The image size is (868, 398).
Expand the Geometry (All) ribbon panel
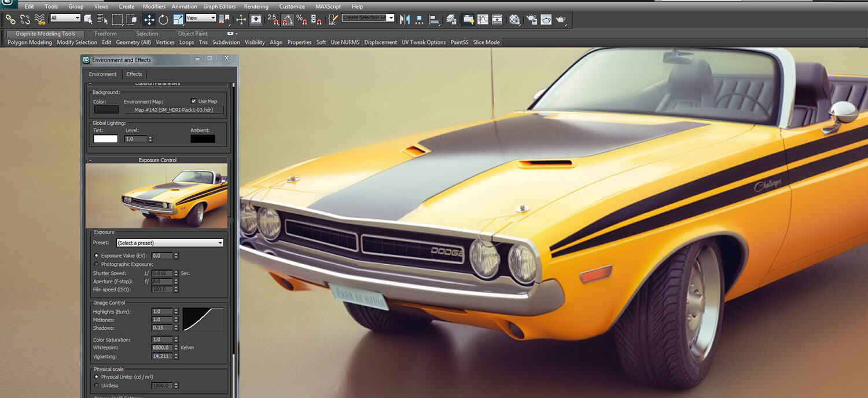133,42
